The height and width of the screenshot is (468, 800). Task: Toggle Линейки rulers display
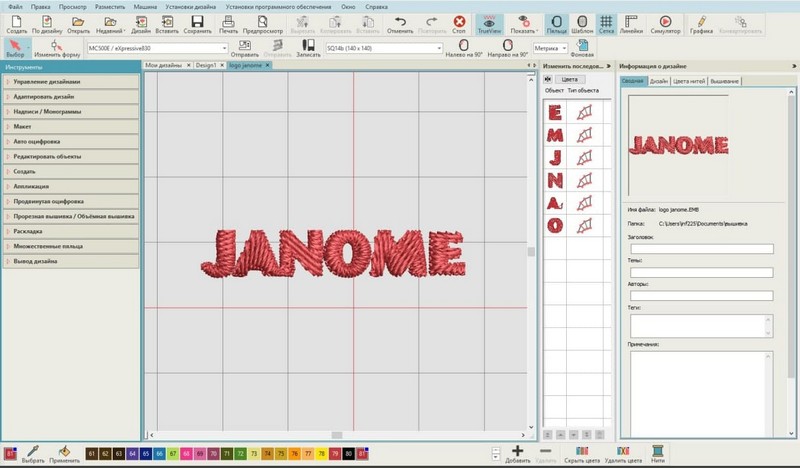pyautogui.click(x=631, y=24)
